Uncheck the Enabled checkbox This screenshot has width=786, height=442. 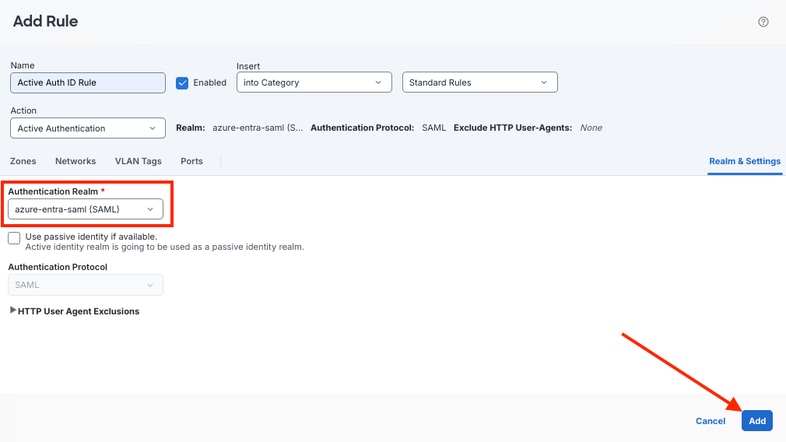[182, 83]
